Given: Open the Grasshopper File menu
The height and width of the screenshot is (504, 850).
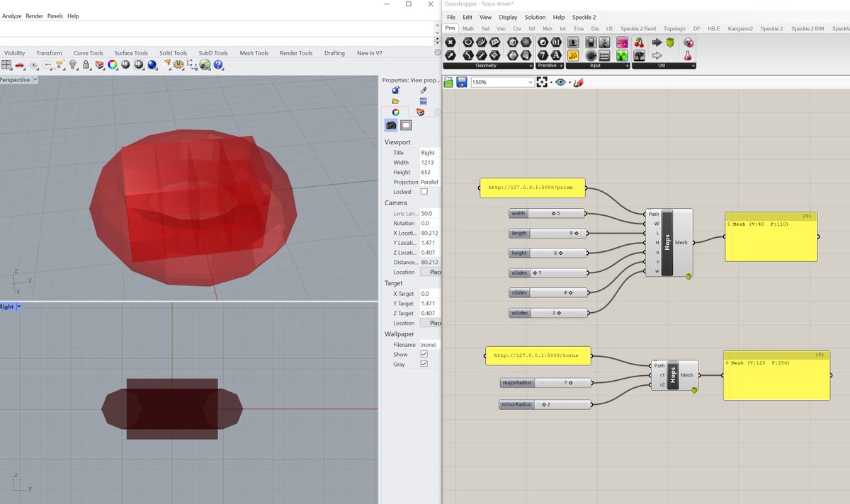Looking at the screenshot, I should (451, 17).
